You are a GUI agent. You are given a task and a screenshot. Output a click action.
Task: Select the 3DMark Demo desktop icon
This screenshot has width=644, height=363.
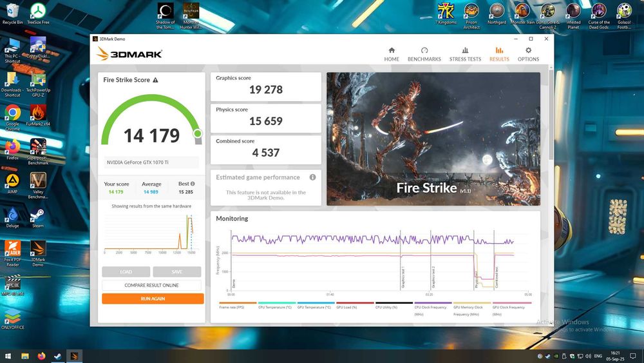38,253
